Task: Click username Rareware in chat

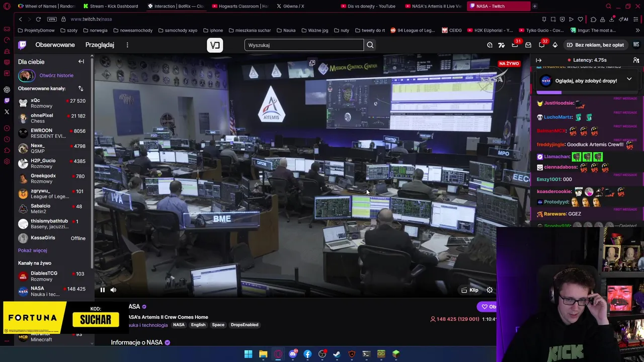Action: (x=555, y=214)
